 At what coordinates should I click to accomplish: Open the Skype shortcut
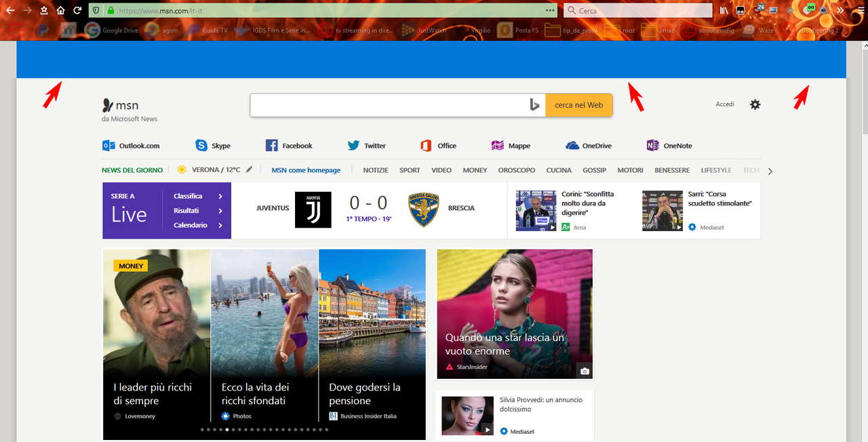tap(213, 146)
